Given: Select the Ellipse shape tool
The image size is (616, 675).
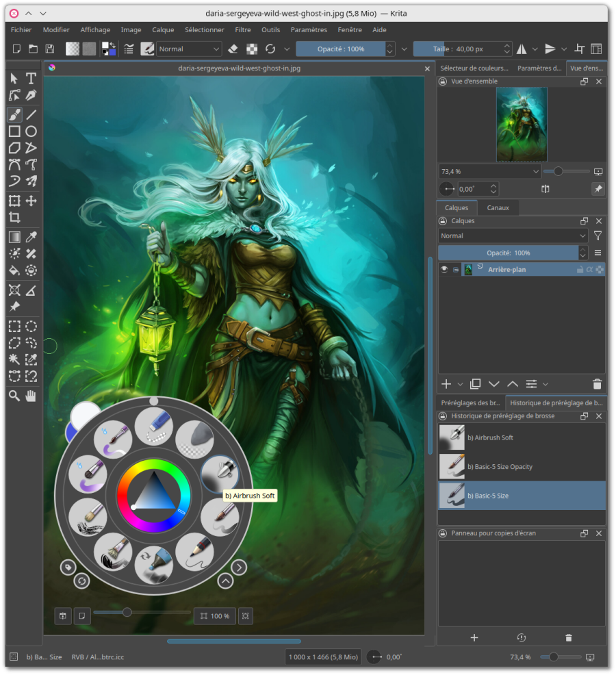Looking at the screenshot, I should click(x=31, y=131).
